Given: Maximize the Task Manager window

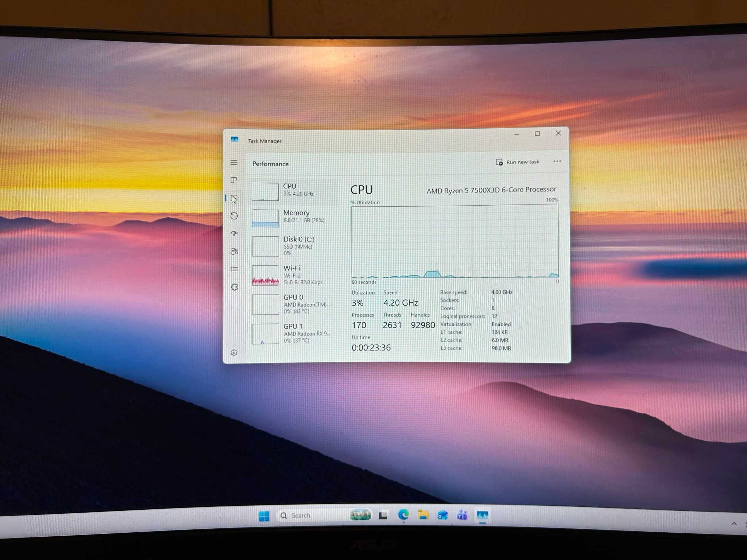Looking at the screenshot, I should [x=537, y=134].
